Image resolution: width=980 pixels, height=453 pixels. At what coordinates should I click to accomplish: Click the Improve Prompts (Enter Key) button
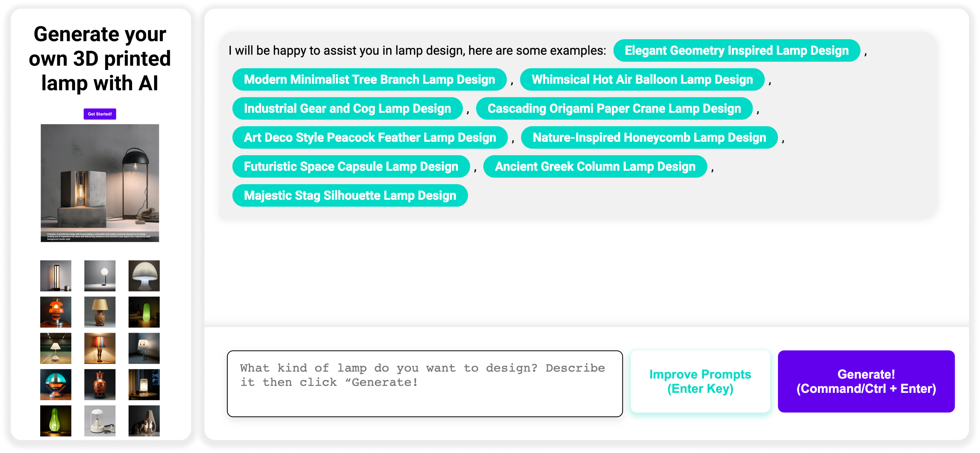(x=700, y=381)
